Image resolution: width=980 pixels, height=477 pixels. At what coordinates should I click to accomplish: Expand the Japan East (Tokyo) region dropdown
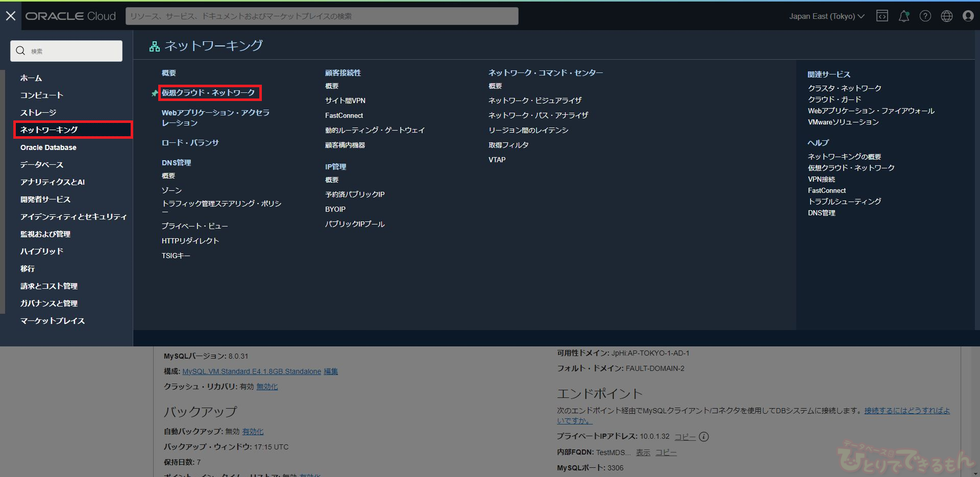click(x=826, y=16)
